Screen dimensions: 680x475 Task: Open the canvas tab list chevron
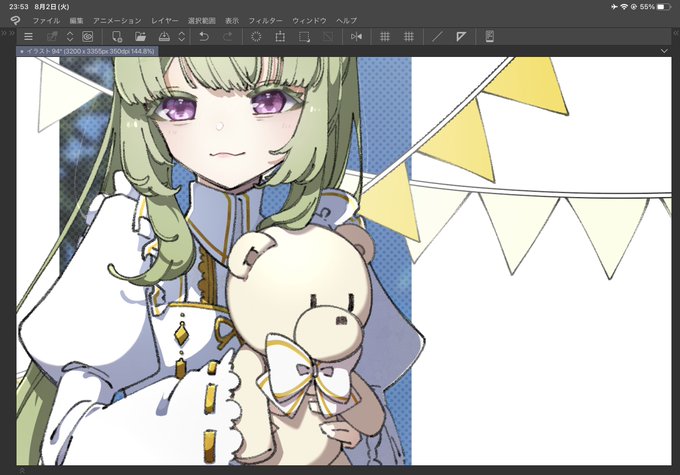pyautogui.click(x=664, y=51)
